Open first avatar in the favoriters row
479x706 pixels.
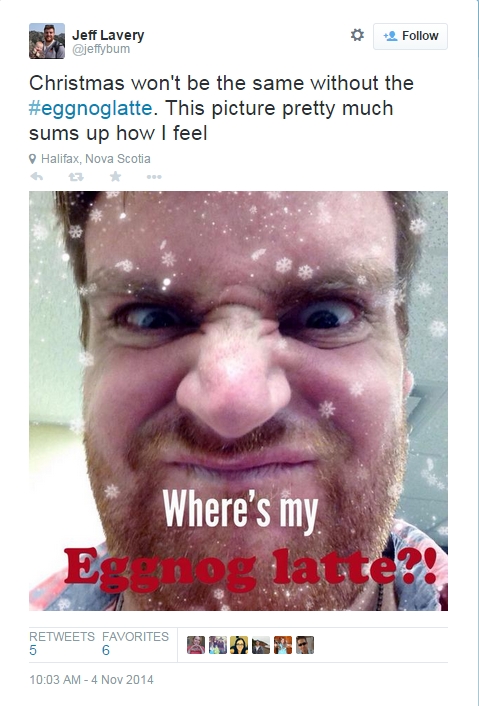pos(196,645)
